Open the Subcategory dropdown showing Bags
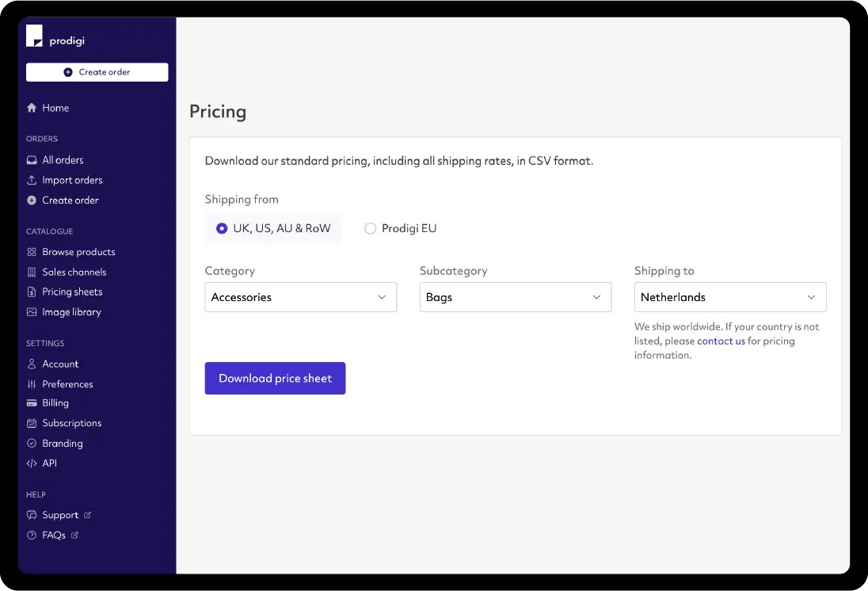Viewport: 868px width, 591px height. tap(516, 297)
